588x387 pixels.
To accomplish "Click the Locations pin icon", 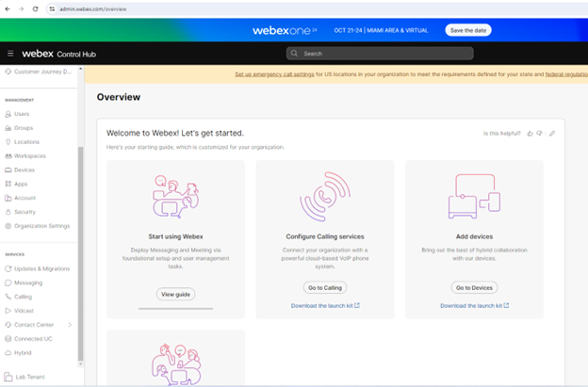I will pyautogui.click(x=8, y=142).
